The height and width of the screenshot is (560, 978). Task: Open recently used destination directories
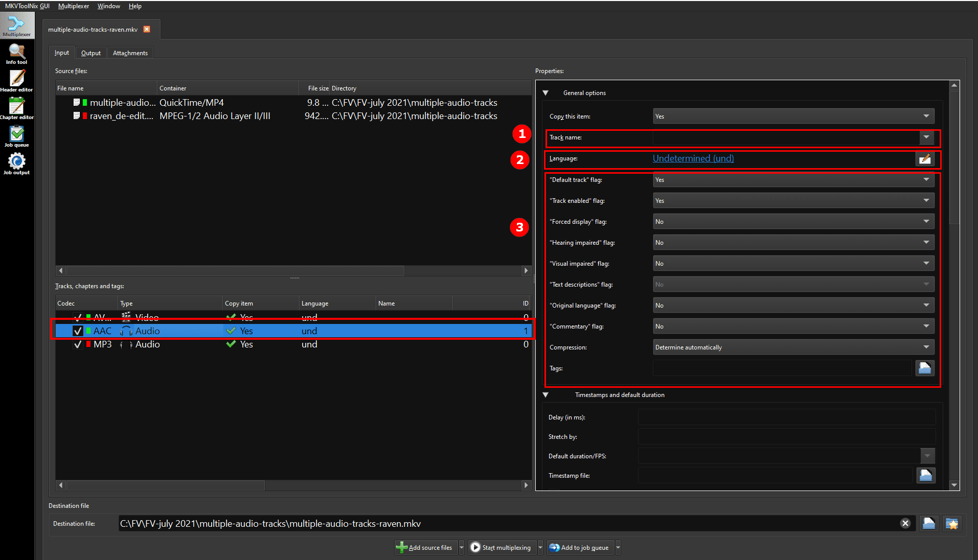click(952, 523)
